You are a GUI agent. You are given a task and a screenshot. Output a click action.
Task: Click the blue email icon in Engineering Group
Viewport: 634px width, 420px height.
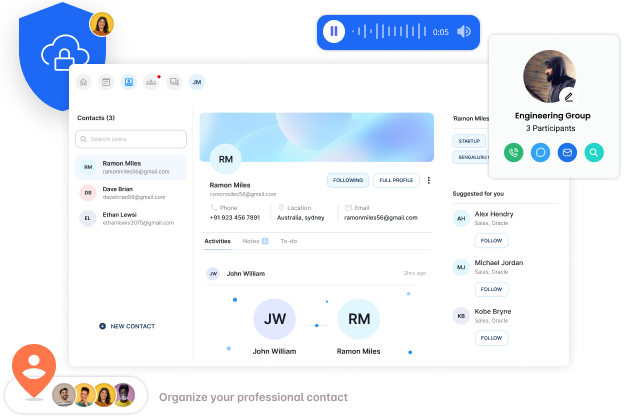(x=567, y=153)
